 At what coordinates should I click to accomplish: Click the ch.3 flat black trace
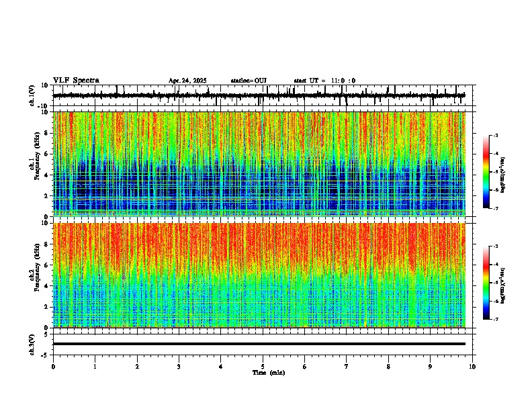point(259,344)
